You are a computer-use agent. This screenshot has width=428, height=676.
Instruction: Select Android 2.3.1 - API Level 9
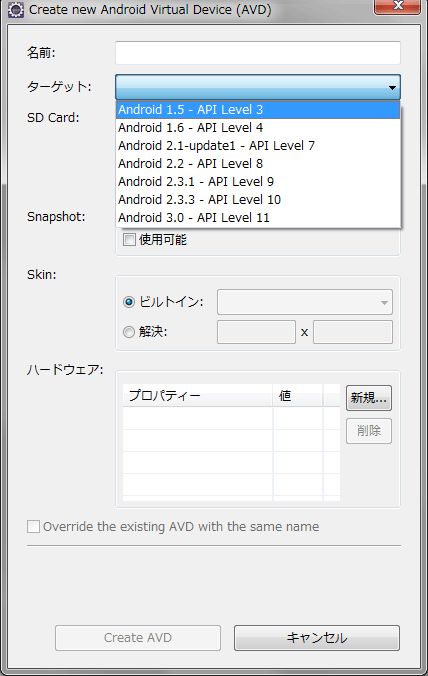pos(258,182)
